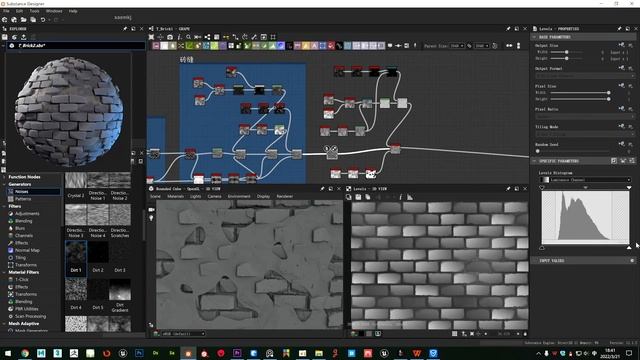Open Parent Size width dropdown in graph toolbar
The height and width of the screenshot is (360, 640).
click(456, 46)
